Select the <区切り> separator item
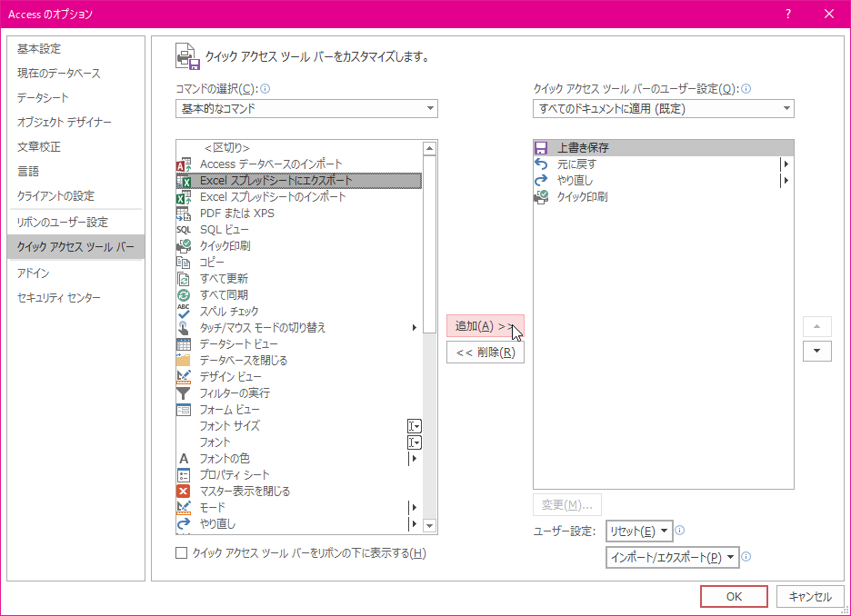 tap(299, 148)
